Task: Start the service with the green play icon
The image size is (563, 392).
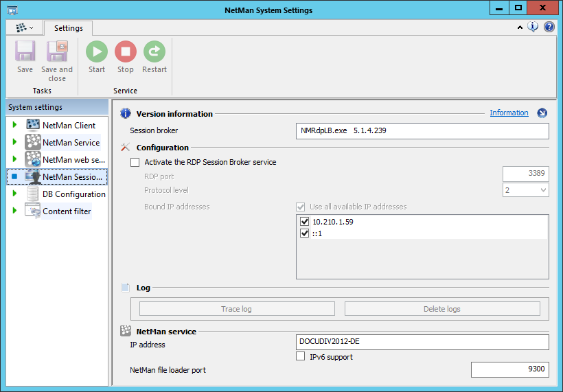Action: pyautogui.click(x=97, y=51)
